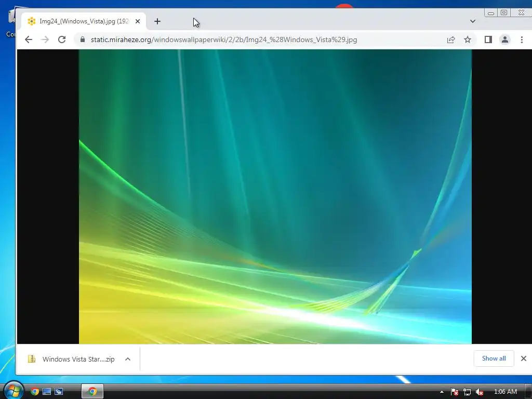Close the downloads bar
Image resolution: width=532 pixels, height=399 pixels.
[x=524, y=358]
